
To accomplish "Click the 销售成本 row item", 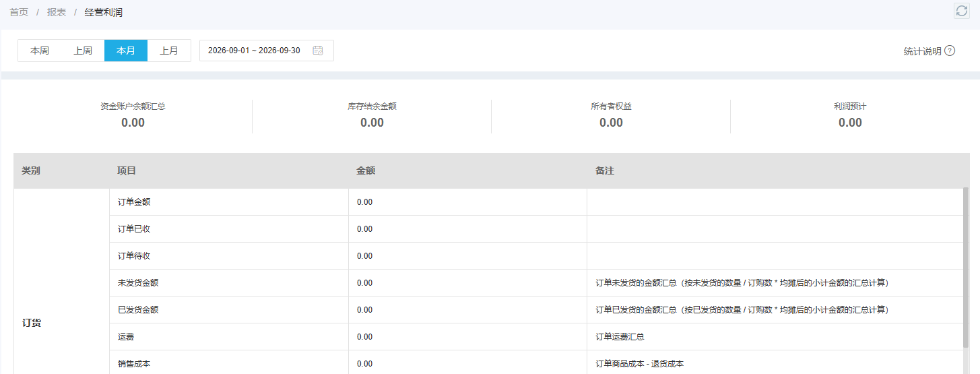I will pos(134,364).
